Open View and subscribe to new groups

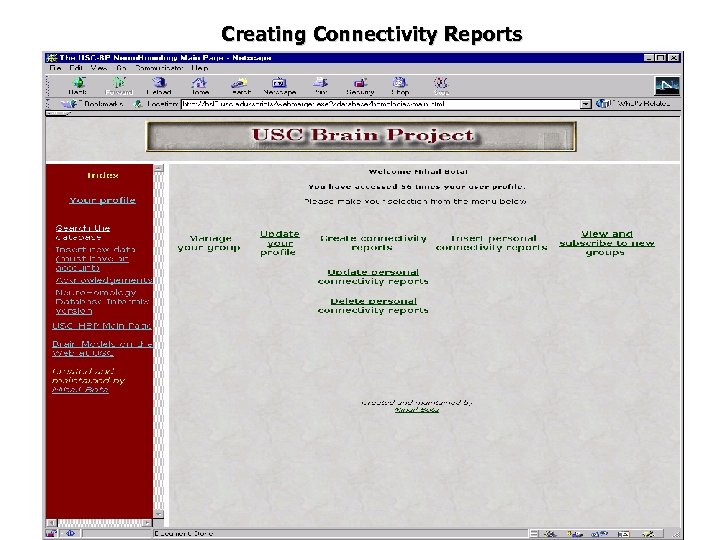(607, 243)
